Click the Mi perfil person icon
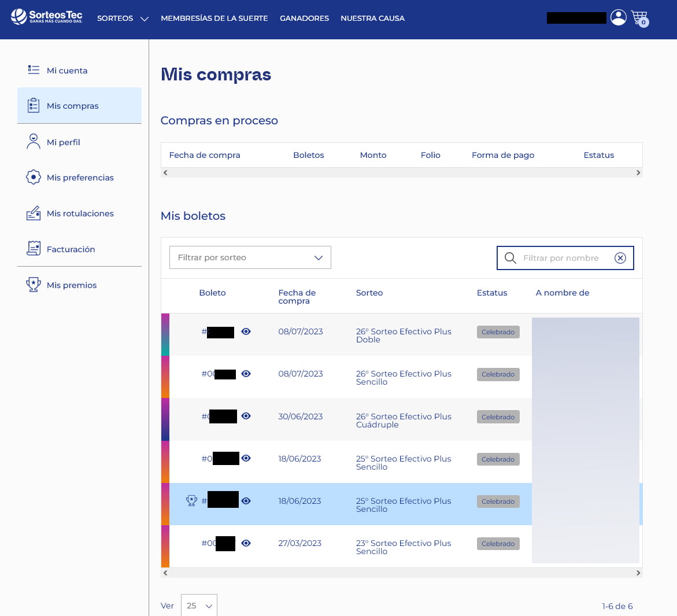The width and height of the screenshot is (677, 616). click(x=34, y=141)
